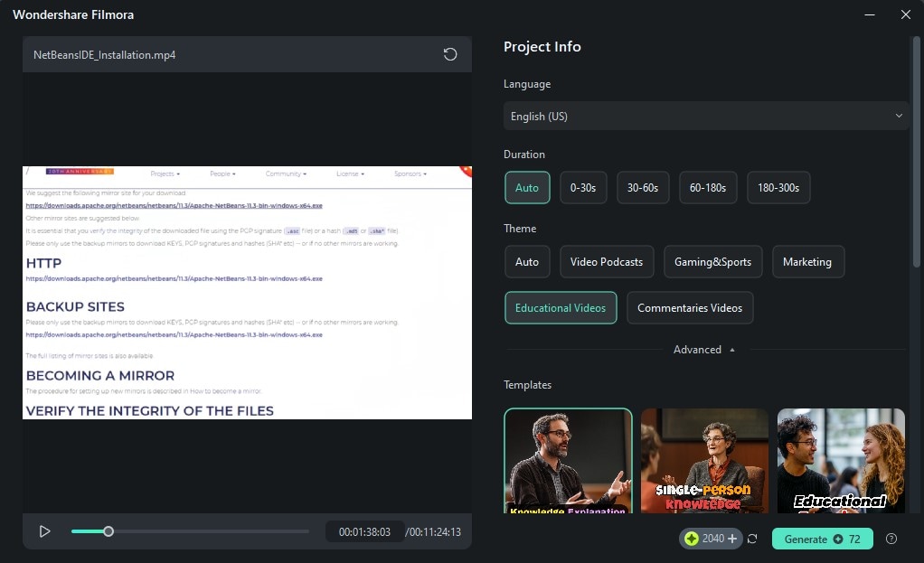Click the right panel vertical scrollbar
The height and width of the screenshot is (563, 924).
(917, 150)
